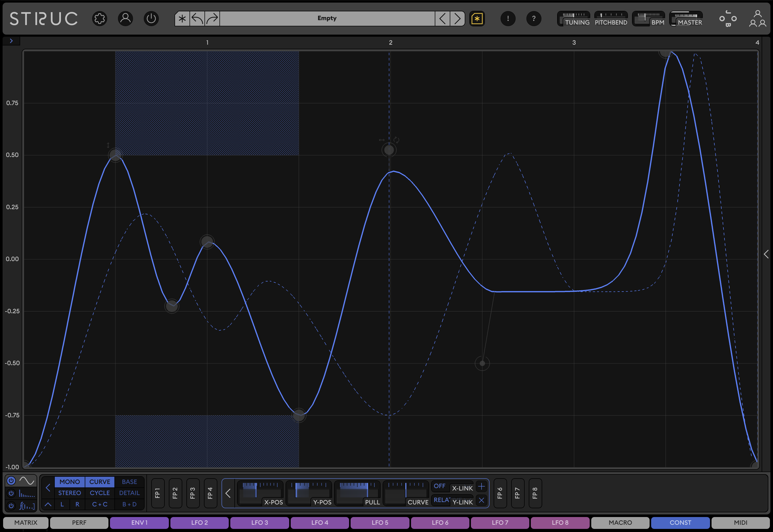Select the curve point at 0.50 peak
773x532 pixels.
[x=115, y=155]
